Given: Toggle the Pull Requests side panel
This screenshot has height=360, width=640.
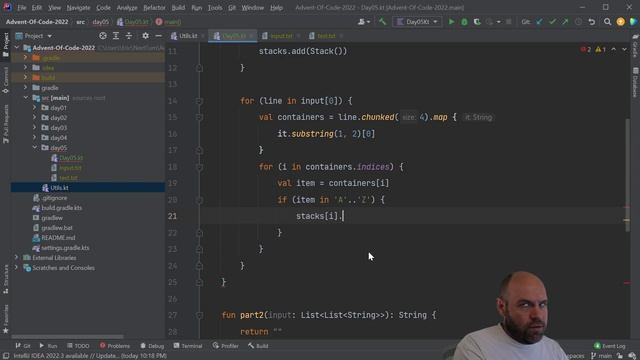Looking at the screenshot, I should click(6, 124).
